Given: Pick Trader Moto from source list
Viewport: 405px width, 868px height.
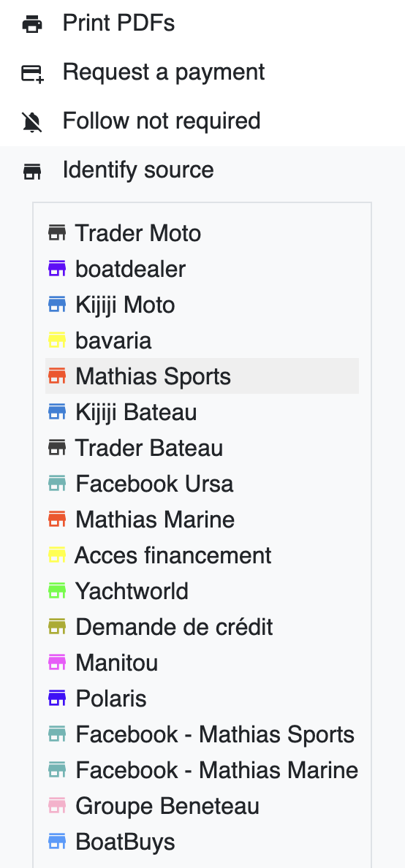Looking at the screenshot, I should tap(202, 233).
